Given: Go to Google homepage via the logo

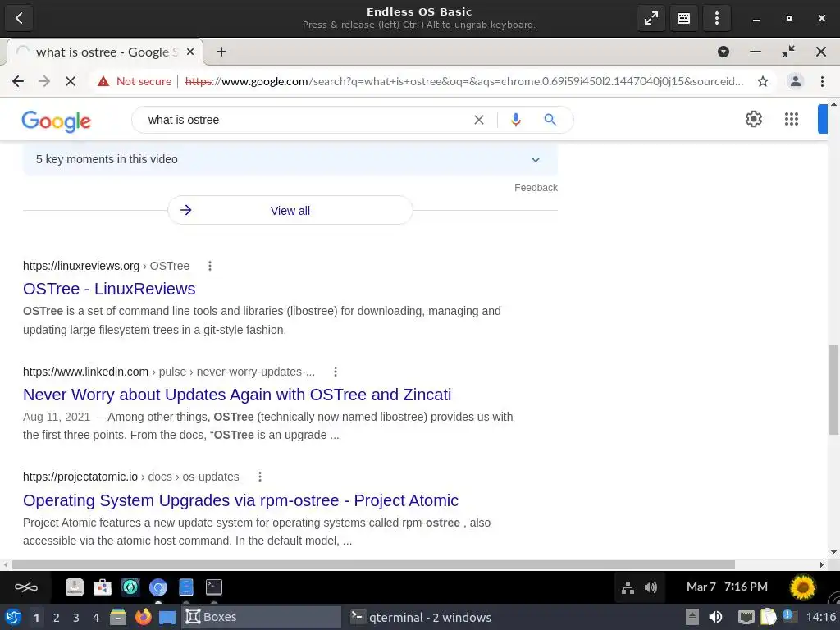Looking at the screenshot, I should pyautogui.click(x=57, y=121).
